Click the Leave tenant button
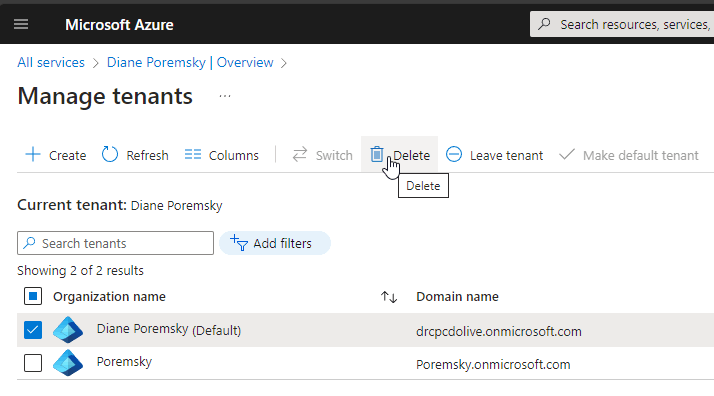The height and width of the screenshot is (396, 714). [x=494, y=155]
